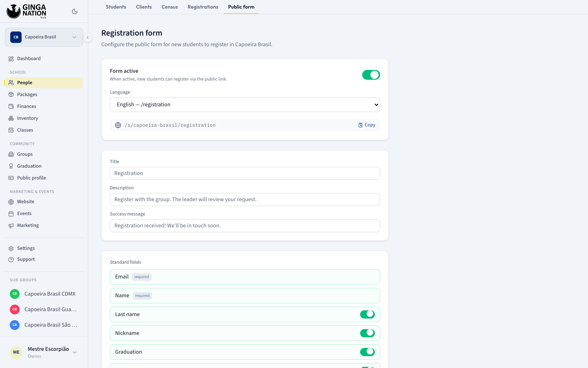Copy the registration link
Screen dimensions: 588x368
coord(367,125)
